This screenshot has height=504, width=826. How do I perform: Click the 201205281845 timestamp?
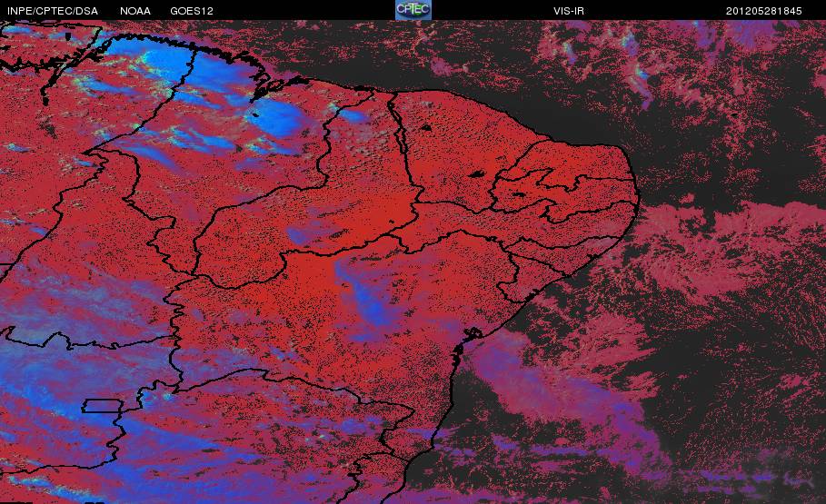[x=764, y=11]
